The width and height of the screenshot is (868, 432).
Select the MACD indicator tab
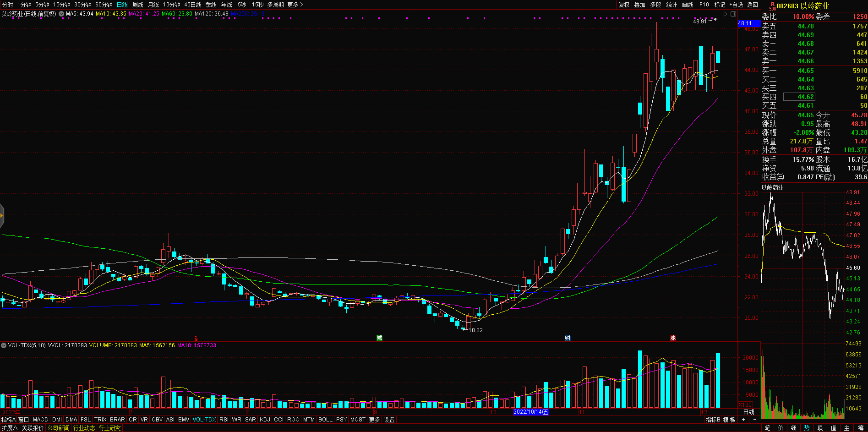[x=40, y=420]
